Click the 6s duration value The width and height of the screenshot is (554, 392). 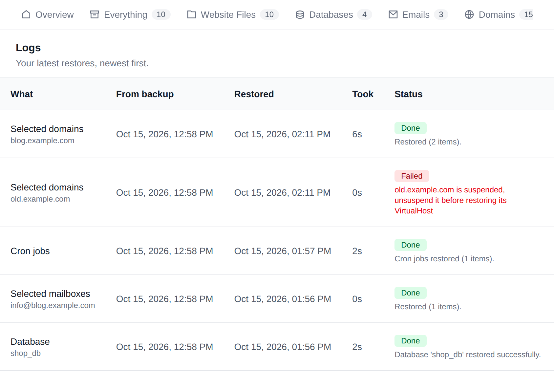coord(357,134)
